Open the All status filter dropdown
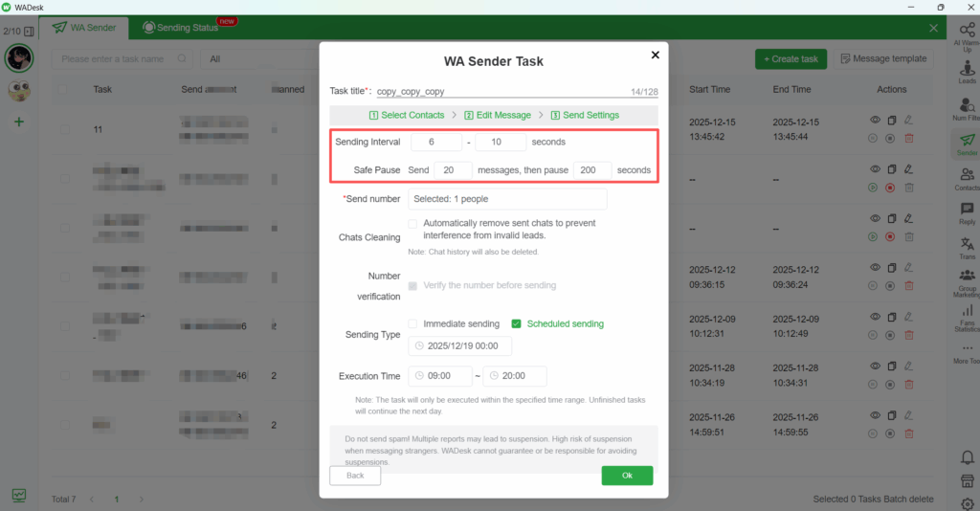 [x=260, y=58]
